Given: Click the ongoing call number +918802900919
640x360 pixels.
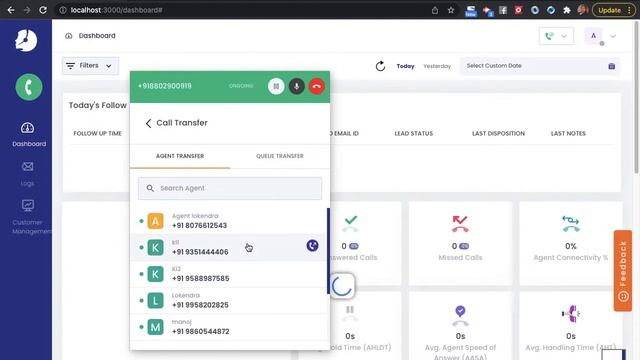Looking at the screenshot, I should click(x=164, y=86).
